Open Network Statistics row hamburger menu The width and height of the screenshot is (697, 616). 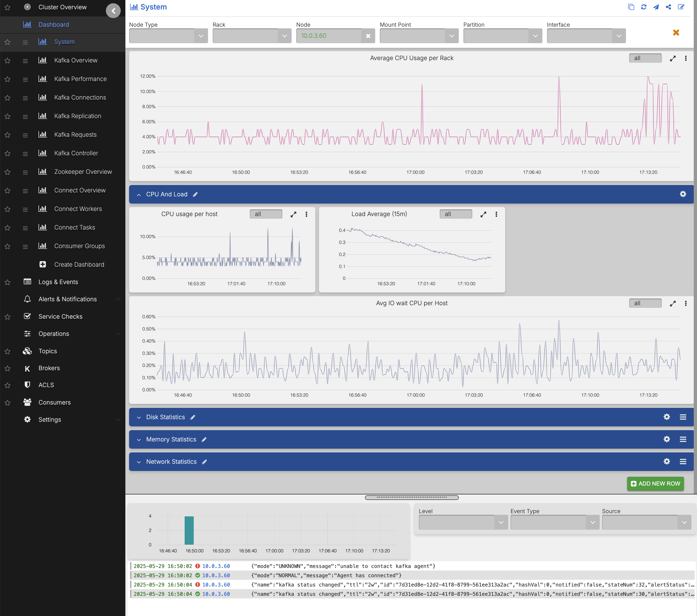(683, 462)
